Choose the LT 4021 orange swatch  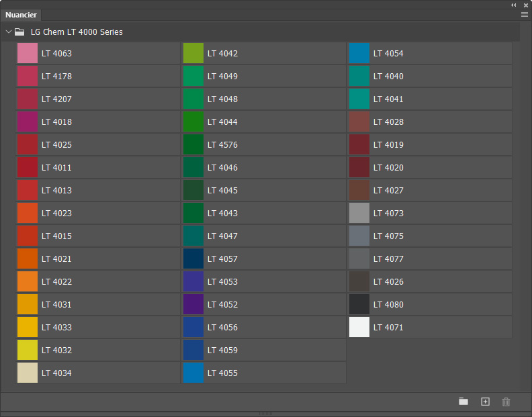click(x=28, y=259)
